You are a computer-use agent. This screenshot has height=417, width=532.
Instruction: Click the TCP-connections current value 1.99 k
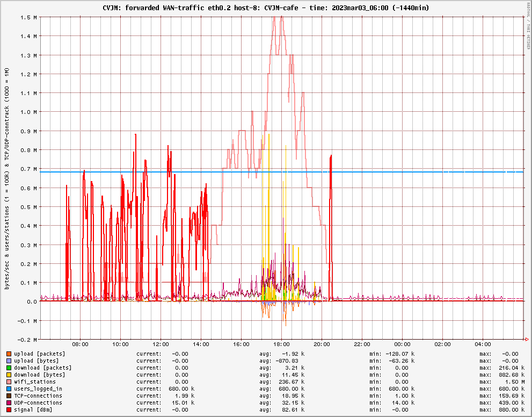pyautogui.click(x=185, y=396)
